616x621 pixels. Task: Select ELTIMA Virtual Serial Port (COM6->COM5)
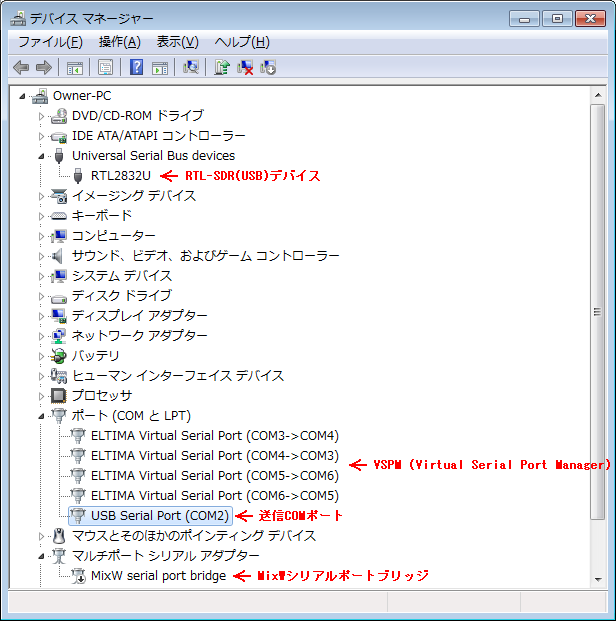(x=215, y=496)
